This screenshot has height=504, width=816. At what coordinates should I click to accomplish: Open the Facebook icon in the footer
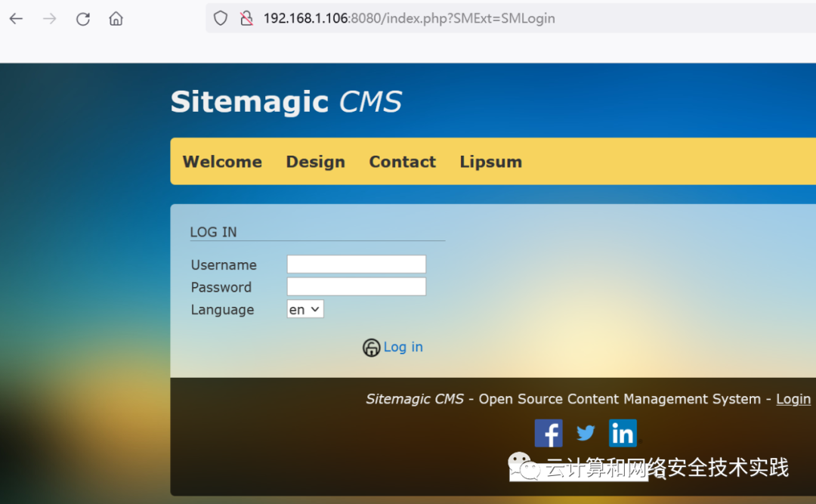pos(549,433)
